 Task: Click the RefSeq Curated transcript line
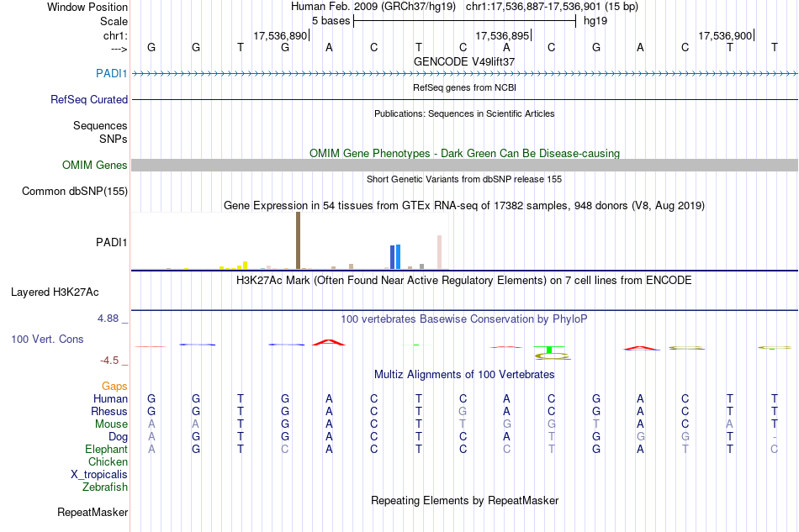click(464, 99)
